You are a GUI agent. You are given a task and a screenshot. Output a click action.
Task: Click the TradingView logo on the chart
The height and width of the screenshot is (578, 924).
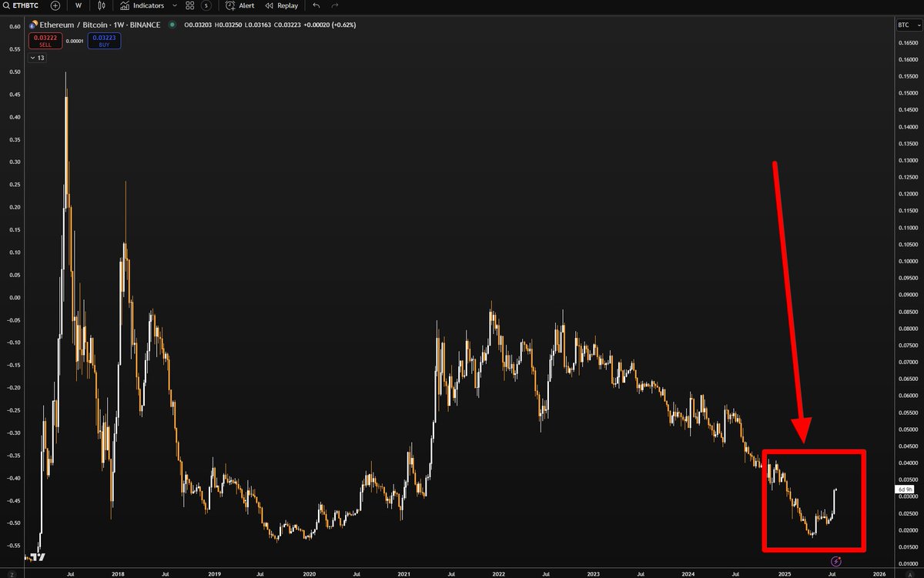(x=38, y=557)
